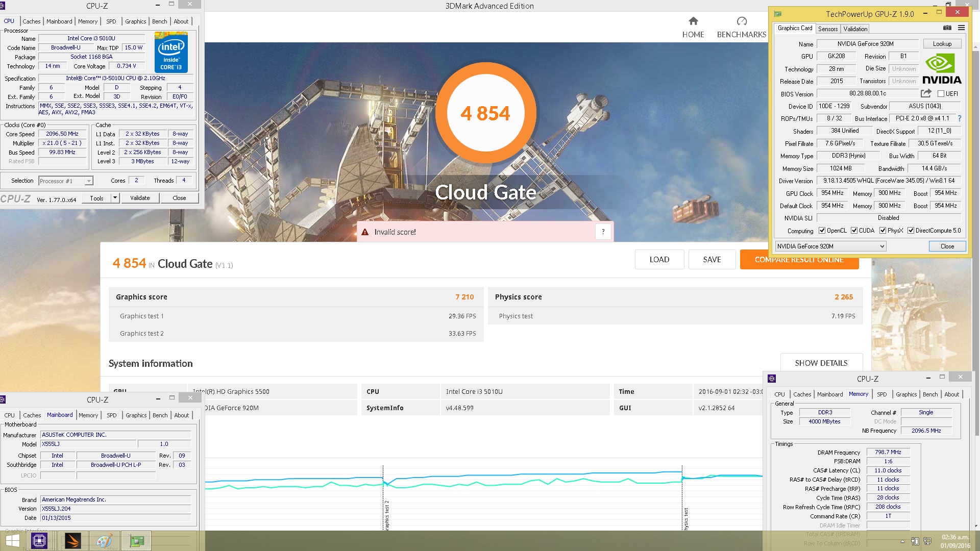Click the Bus Interface question mark in GPU-Z
Viewport: 980px width, 551px height.
click(x=960, y=118)
